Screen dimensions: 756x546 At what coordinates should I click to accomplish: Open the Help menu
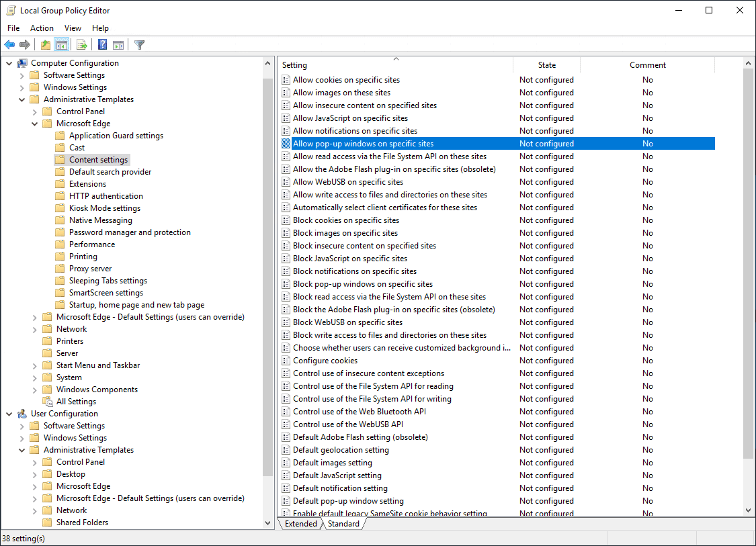point(100,28)
